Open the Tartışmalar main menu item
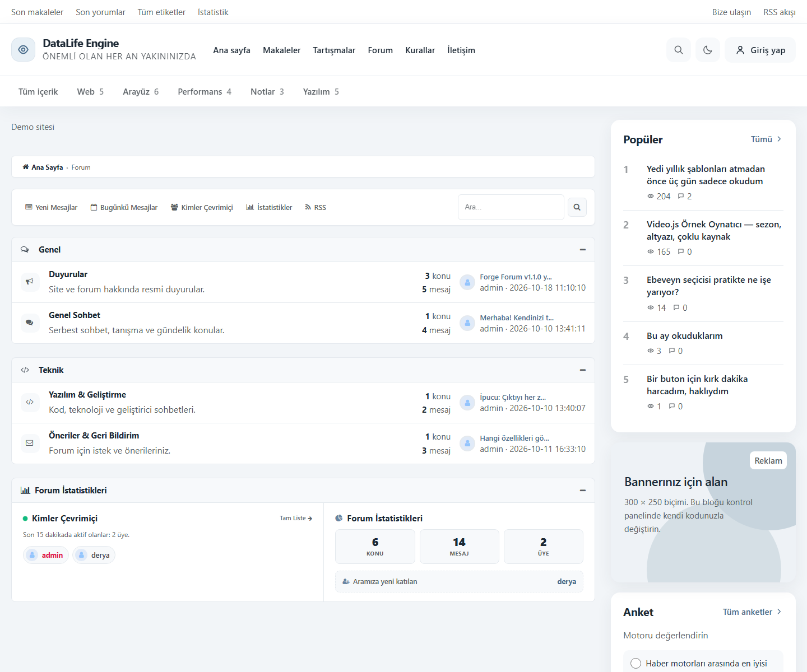Image resolution: width=807 pixels, height=672 pixels. click(334, 50)
